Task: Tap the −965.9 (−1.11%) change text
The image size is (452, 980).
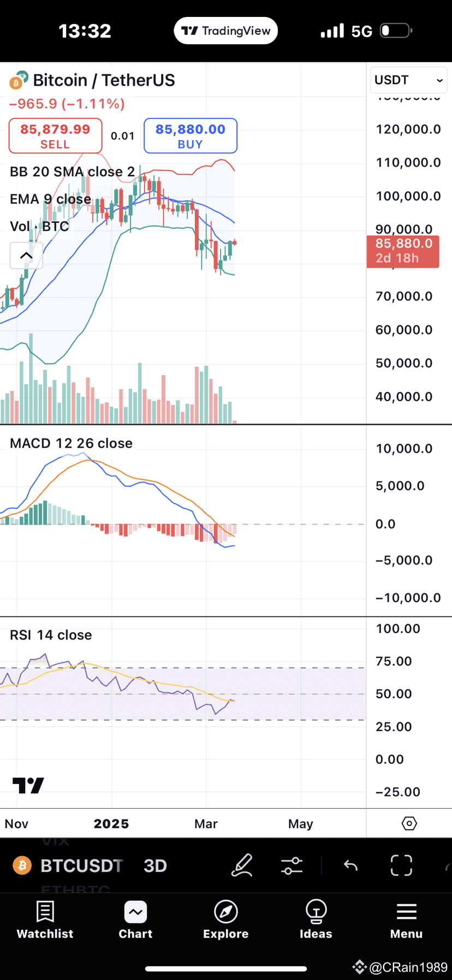Action: [67, 104]
